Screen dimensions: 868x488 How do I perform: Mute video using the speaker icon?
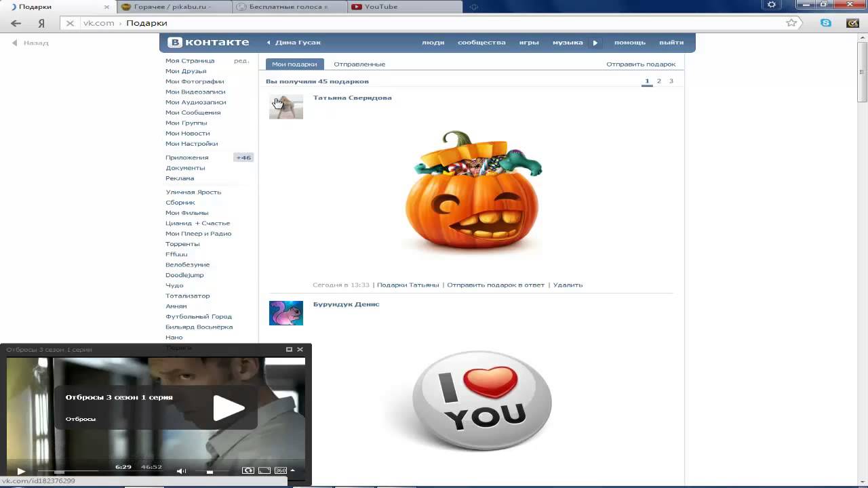point(181,470)
